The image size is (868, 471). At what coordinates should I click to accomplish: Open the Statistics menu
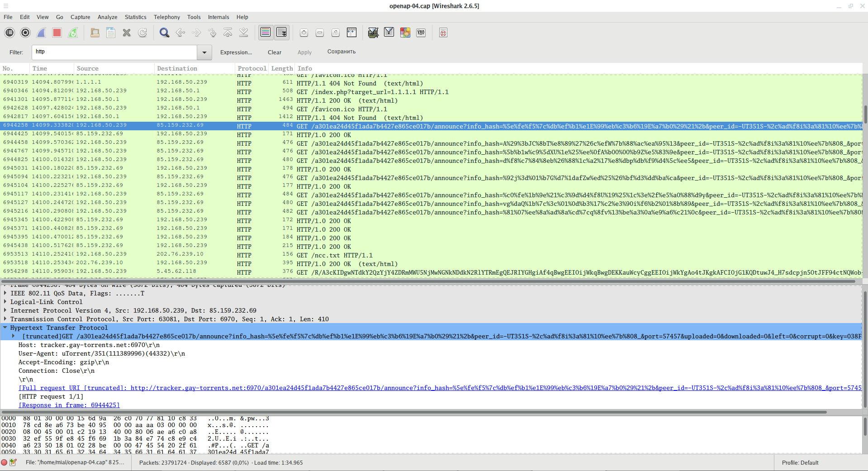[135, 17]
